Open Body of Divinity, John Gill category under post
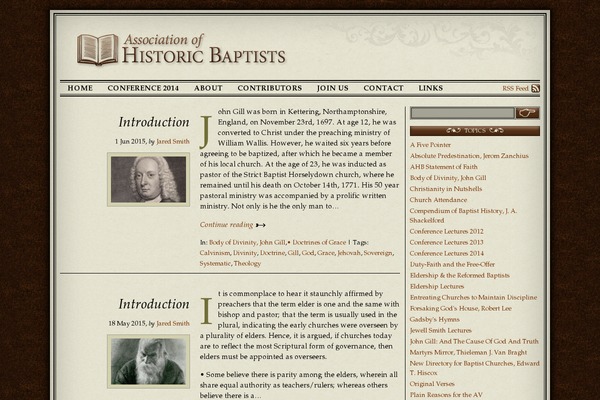600x400 pixels. (247, 242)
